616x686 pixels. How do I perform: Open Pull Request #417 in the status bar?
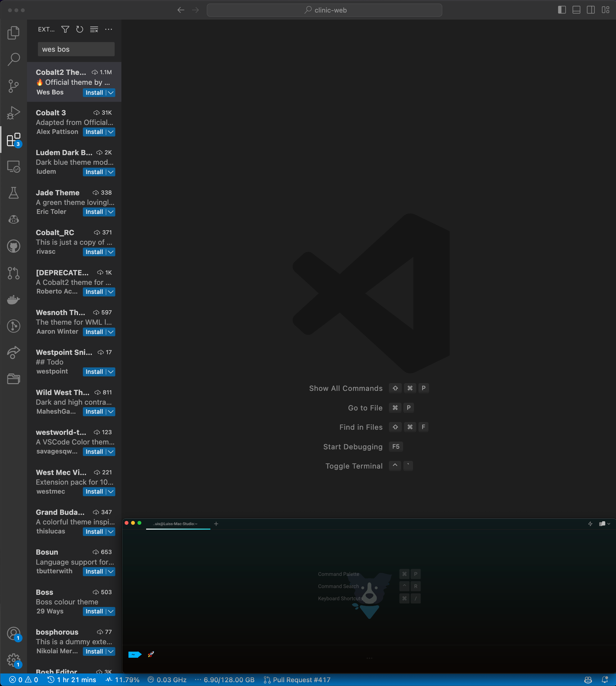(x=296, y=680)
